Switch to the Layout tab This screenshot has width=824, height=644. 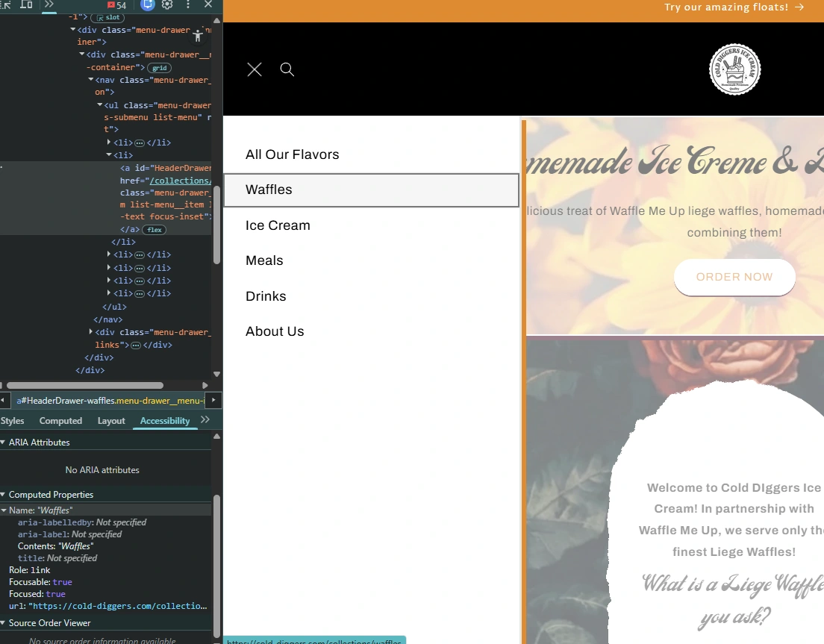(111, 421)
